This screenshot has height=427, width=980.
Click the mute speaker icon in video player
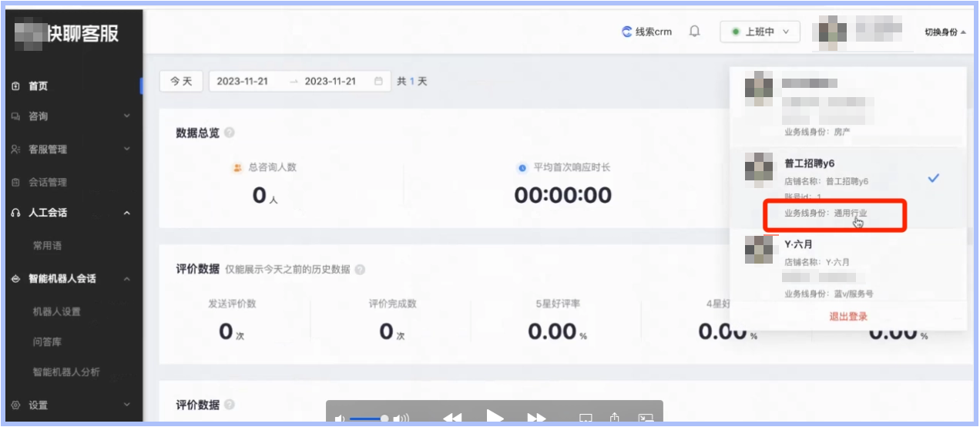click(341, 419)
